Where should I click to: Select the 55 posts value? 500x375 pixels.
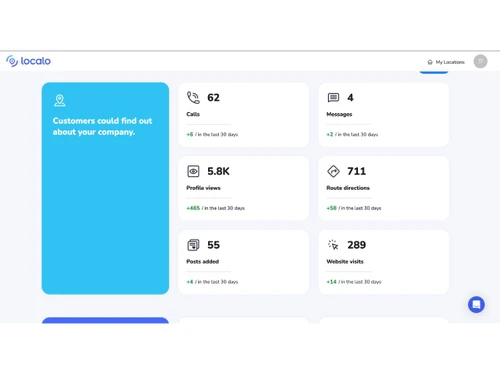[213, 245]
